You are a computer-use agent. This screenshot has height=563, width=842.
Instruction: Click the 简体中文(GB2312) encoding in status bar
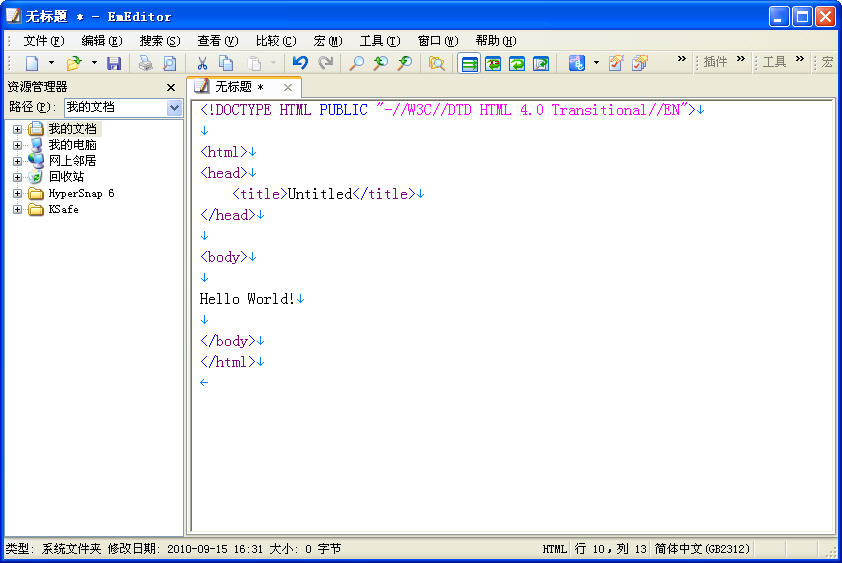[x=701, y=549]
